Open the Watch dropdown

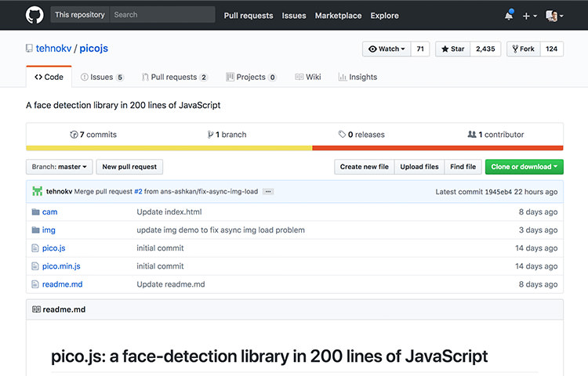[x=387, y=49]
